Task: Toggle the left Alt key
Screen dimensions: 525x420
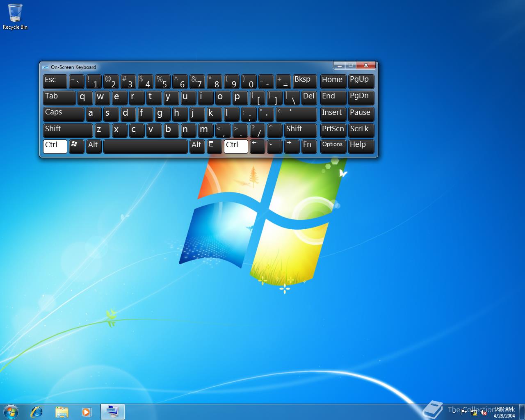Action: tap(94, 146)
